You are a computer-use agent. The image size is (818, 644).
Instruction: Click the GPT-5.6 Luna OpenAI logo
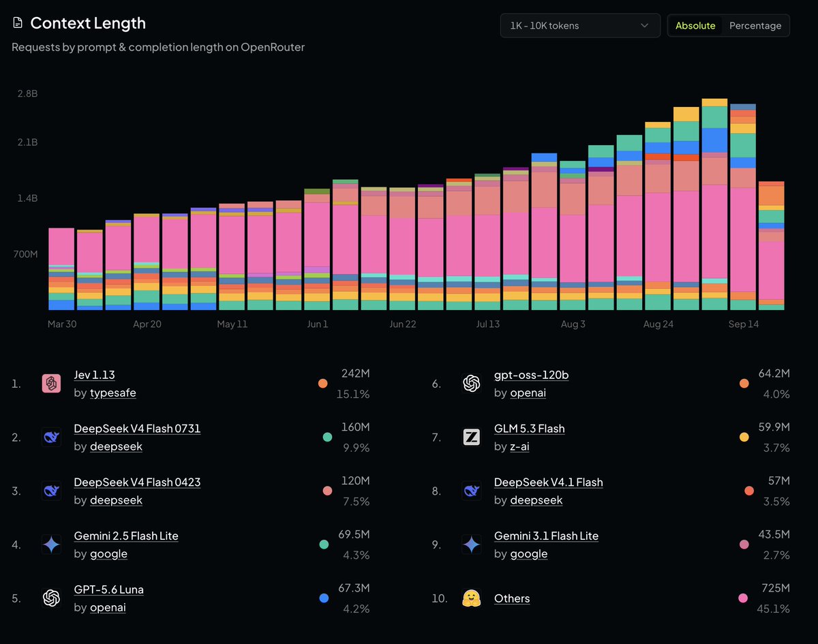point(52,598)
